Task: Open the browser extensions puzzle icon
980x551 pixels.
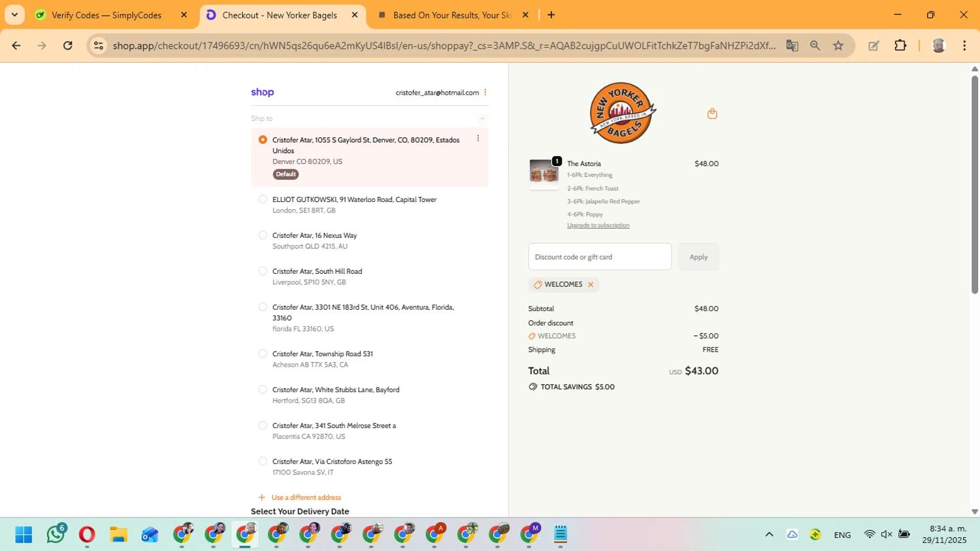Action: tap(900, 45)
